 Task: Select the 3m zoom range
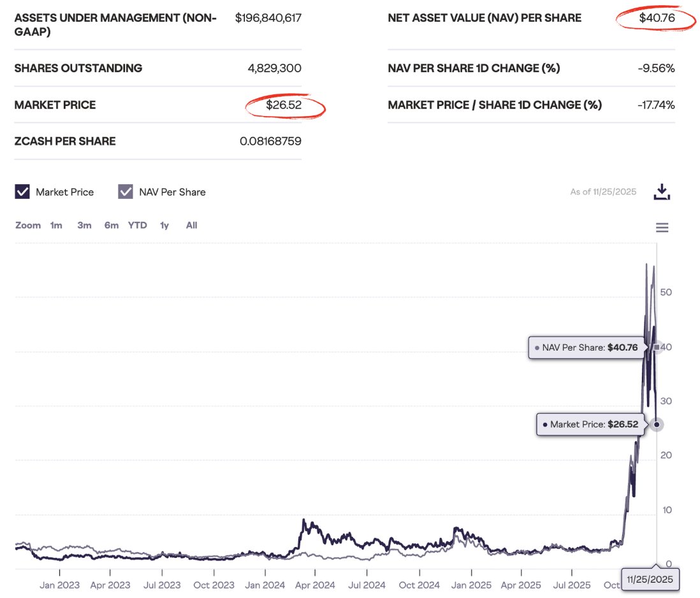click(x=84, y=225)
